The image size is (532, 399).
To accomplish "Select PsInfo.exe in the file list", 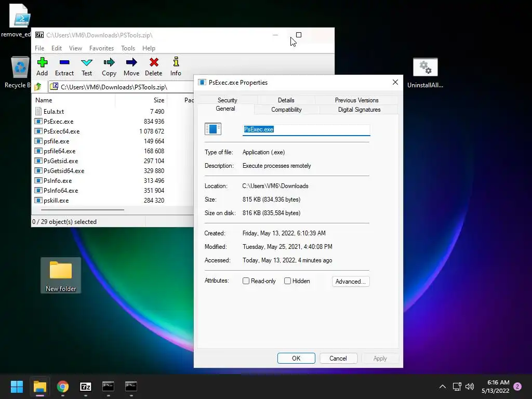I will point(58,180).
